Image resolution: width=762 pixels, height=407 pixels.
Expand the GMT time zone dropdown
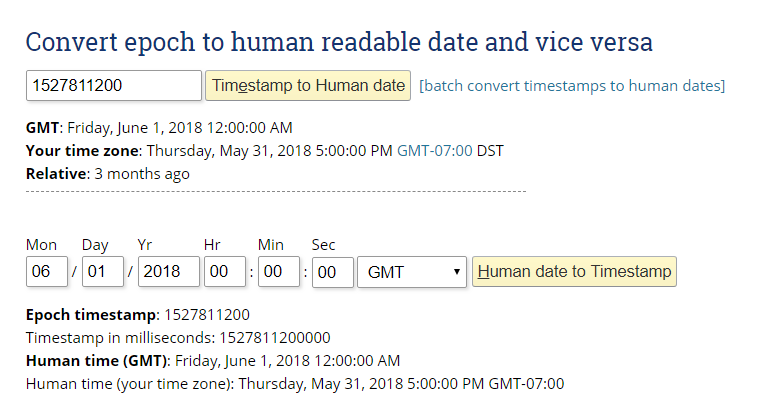coord(412,272)
